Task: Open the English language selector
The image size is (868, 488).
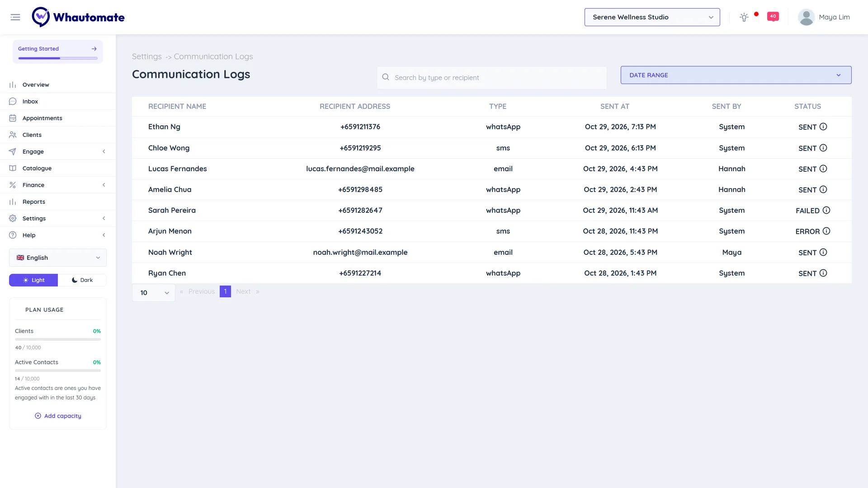Action: 58,258
